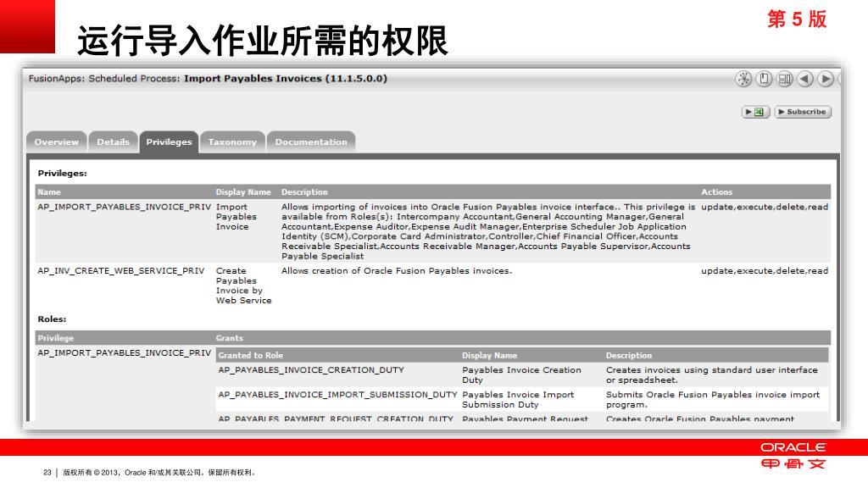Select the Grants table "Display Name" header
The width and height of the screenshot is (868, 488).
tap(489, 355)
